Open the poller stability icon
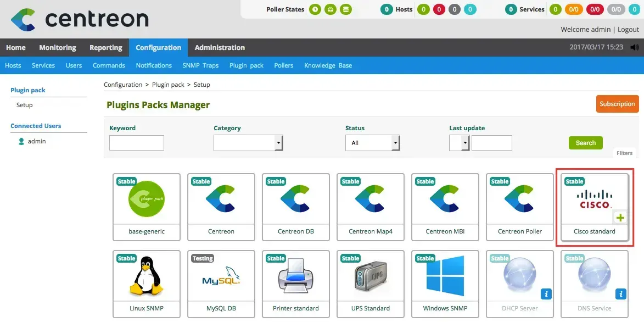This screenshot has height=322, width=644. click(330, 9)
